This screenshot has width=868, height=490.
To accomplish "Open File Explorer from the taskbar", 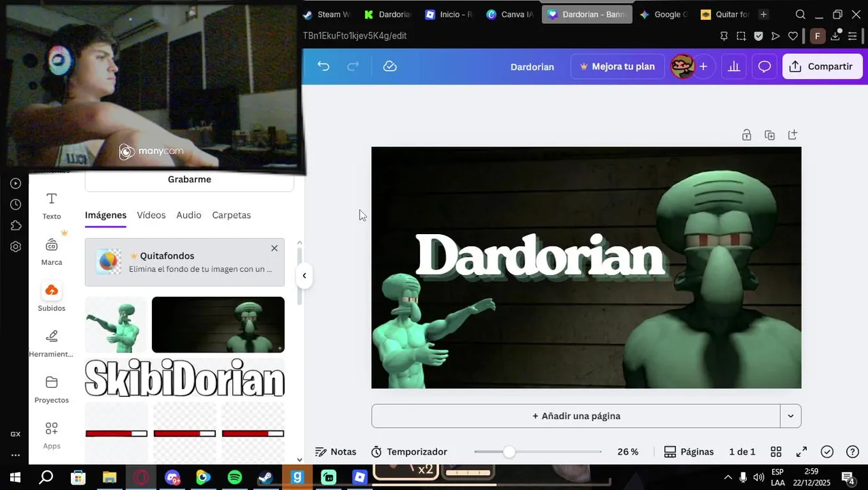I will pyautogui.click(x=110, y=477).
